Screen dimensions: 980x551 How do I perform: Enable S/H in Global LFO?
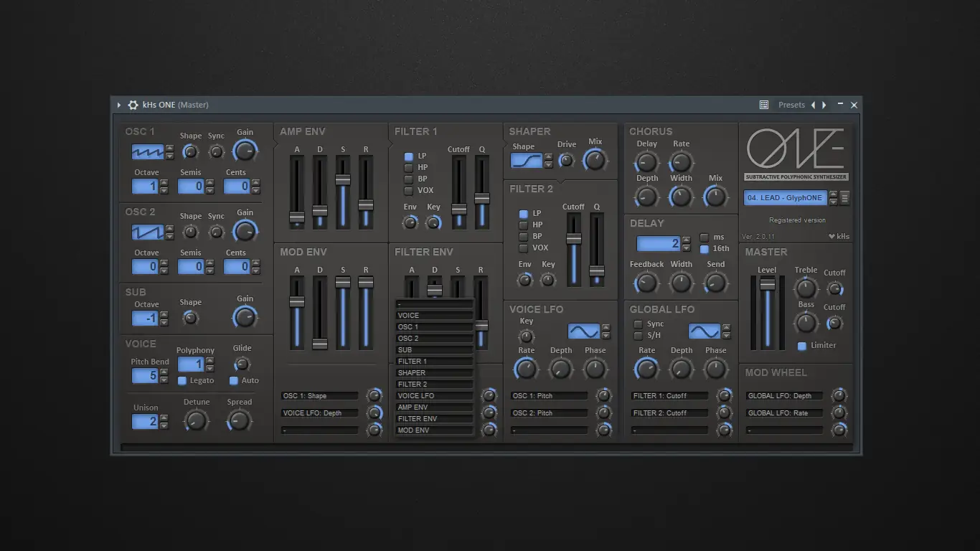click(x=638, y=336)
